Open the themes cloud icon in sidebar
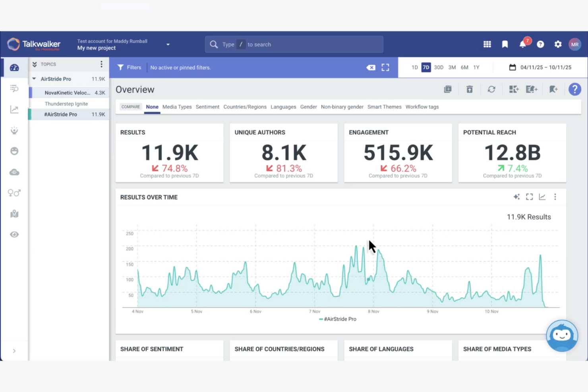 pyautogui.click(x=14, y=172)
